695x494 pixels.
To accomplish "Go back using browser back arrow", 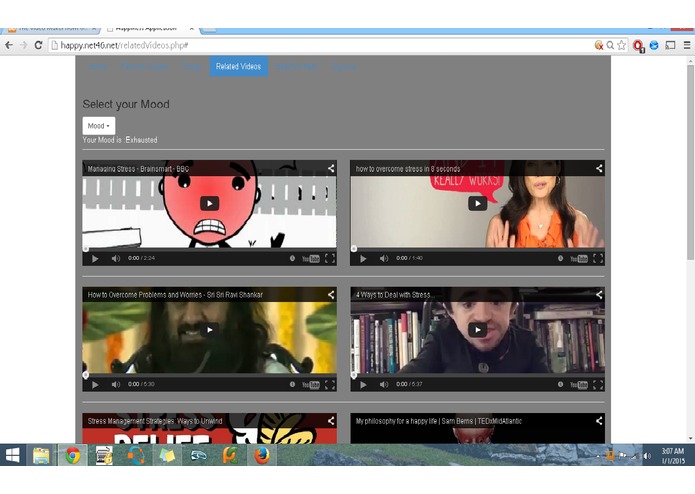I will tap(9, 45).
